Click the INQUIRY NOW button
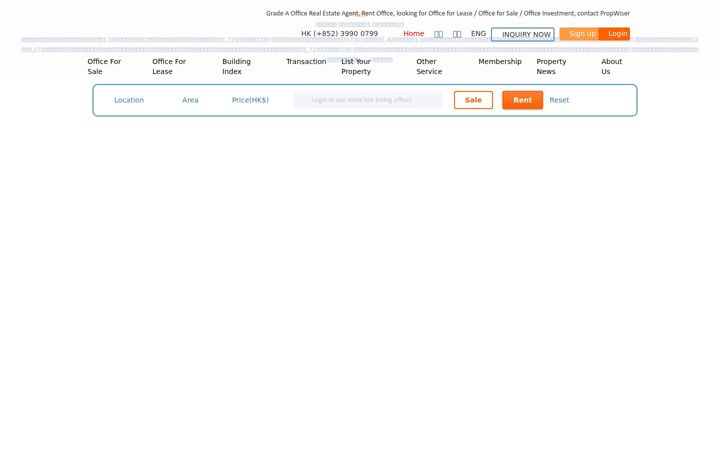This screenshot has height=450, width=720. (523, 34)
